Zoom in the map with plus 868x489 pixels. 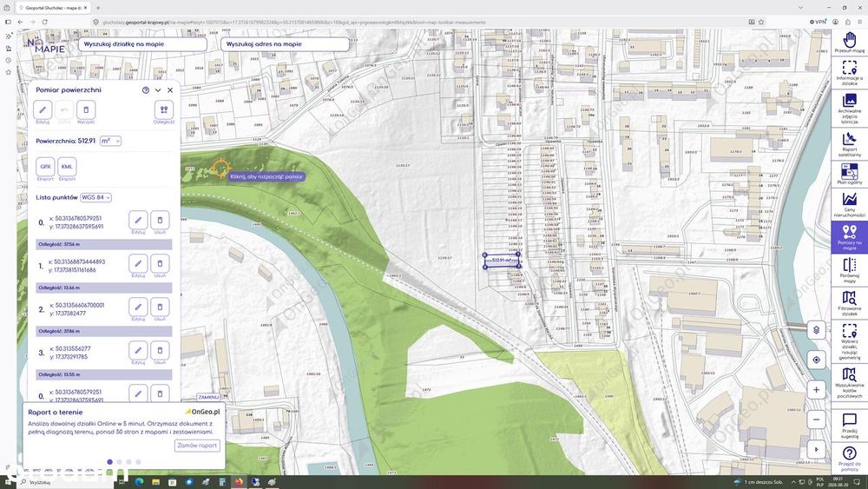pos(816,389)
